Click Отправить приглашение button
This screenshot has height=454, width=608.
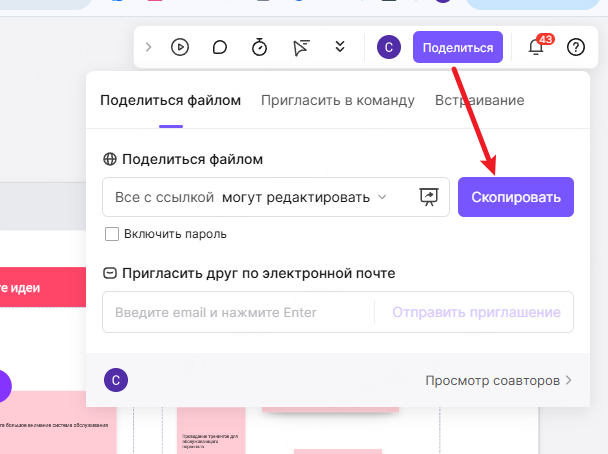[477, 312]
